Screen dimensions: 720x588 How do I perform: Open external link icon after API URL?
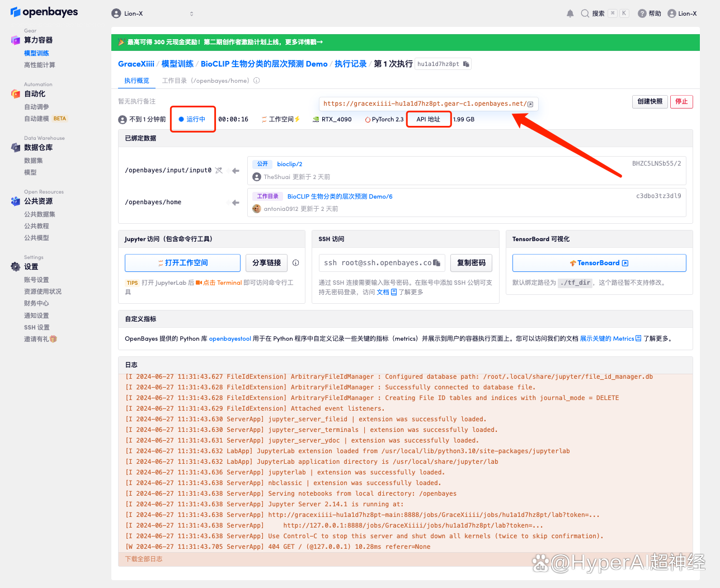tap(530, 104)
